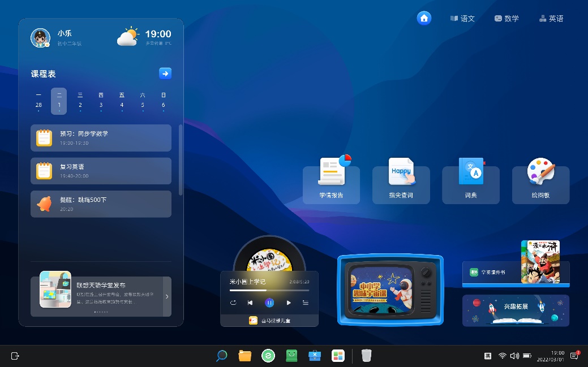Open the playlist in music player

(306, 303)
